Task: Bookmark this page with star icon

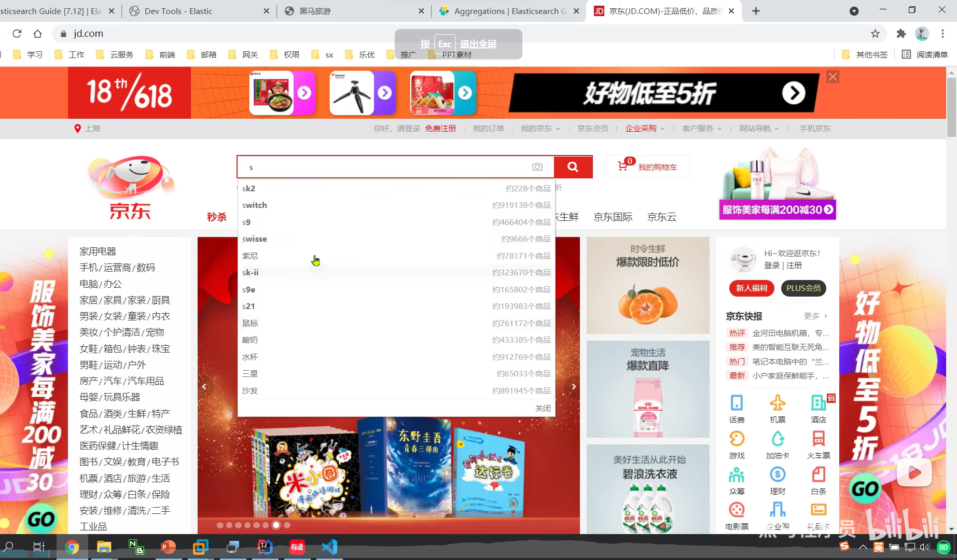Action: [876, 34]
